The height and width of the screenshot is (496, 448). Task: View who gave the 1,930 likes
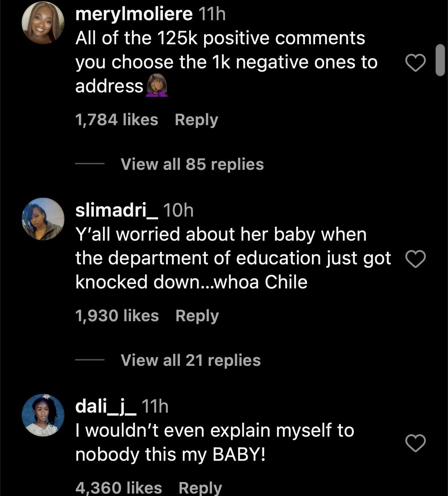pyautogui.click(x=117, y=316)
